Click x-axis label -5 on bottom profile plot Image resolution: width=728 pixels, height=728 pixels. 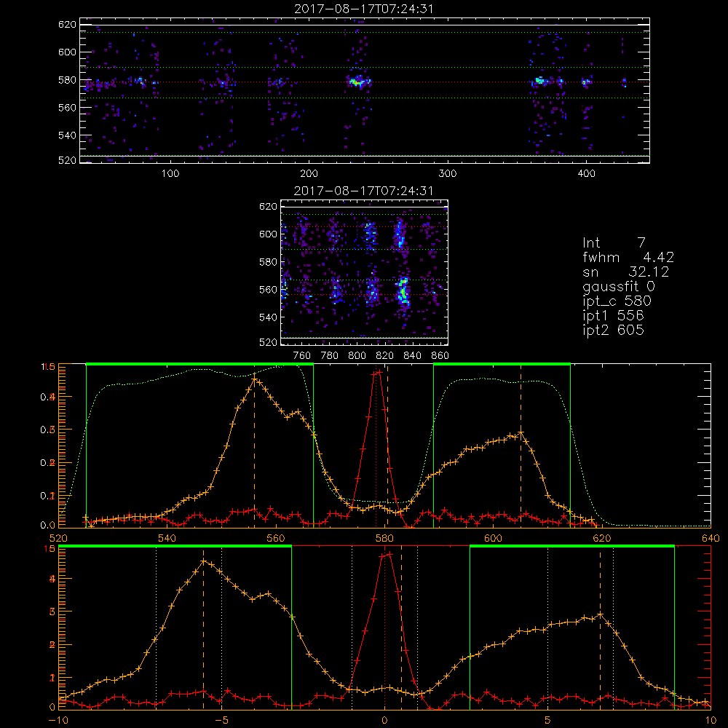222,721
